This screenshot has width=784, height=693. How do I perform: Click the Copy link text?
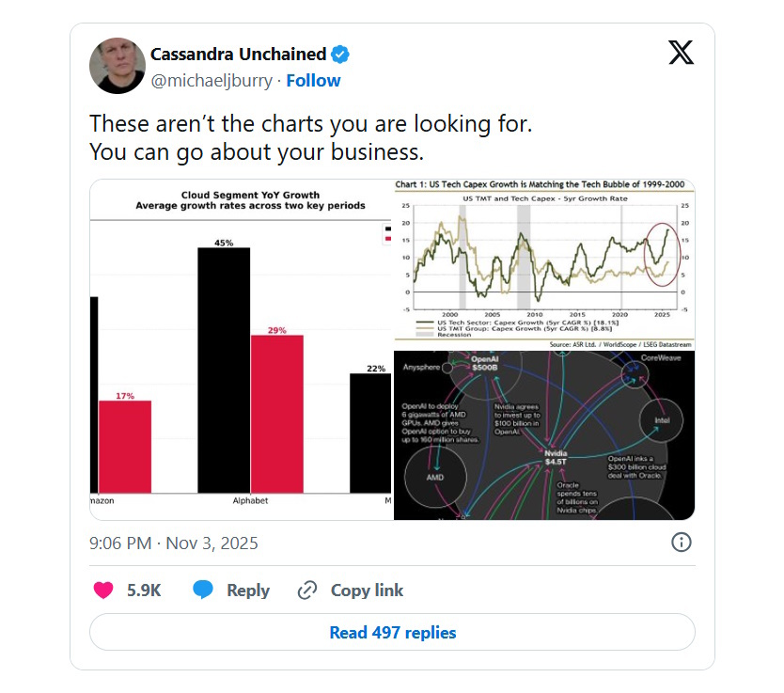(x=367, y=591)
